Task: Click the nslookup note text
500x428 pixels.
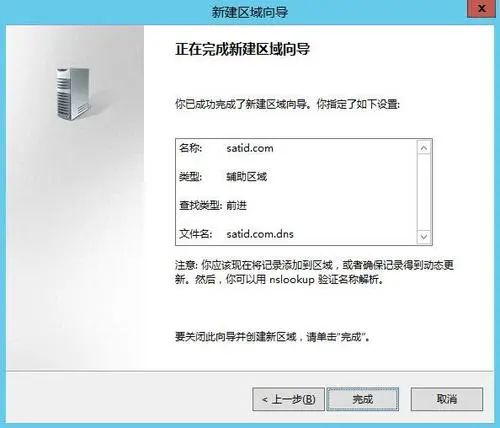Action: pyautogui.click(x=314, y=272)
